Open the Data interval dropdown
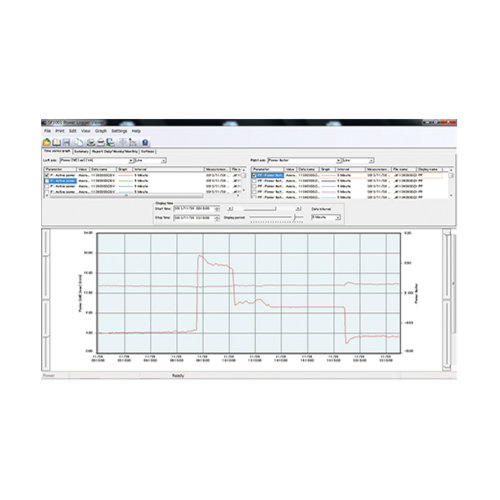 (x=326, y=217)
